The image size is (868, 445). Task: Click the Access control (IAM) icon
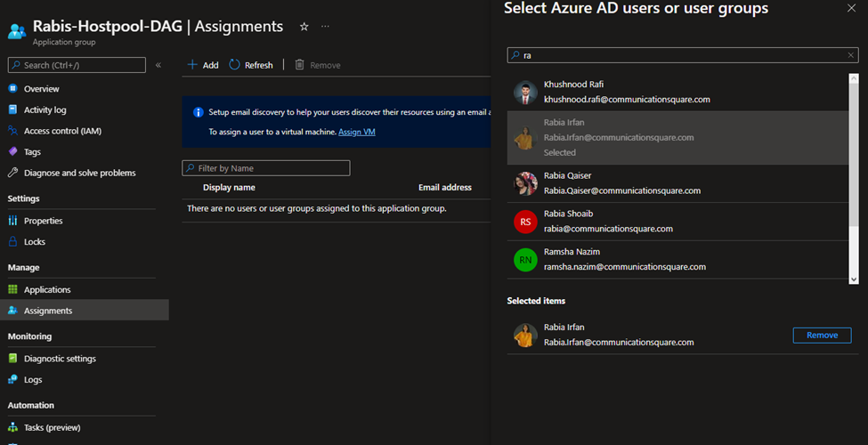[12, 131]
